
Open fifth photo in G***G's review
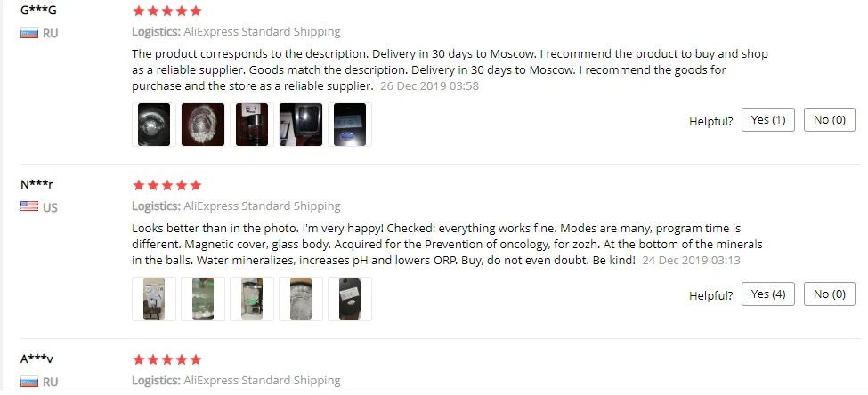coord(350,125)
